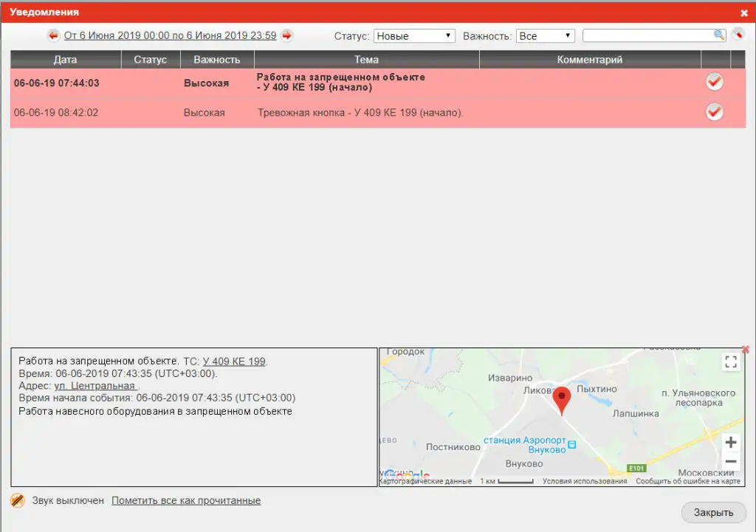756x532 pixels.
Task: Click the notifications search input field
Action: 647,35
